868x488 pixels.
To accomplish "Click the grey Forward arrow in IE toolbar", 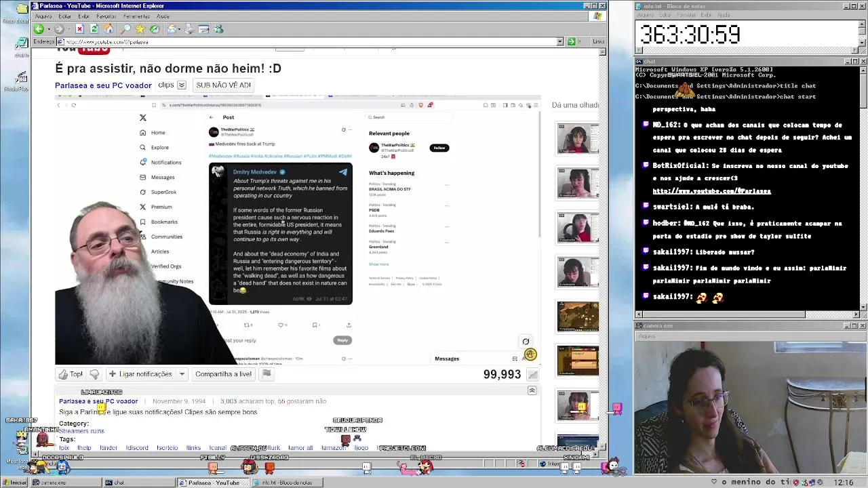I will (x=58, y=29).
